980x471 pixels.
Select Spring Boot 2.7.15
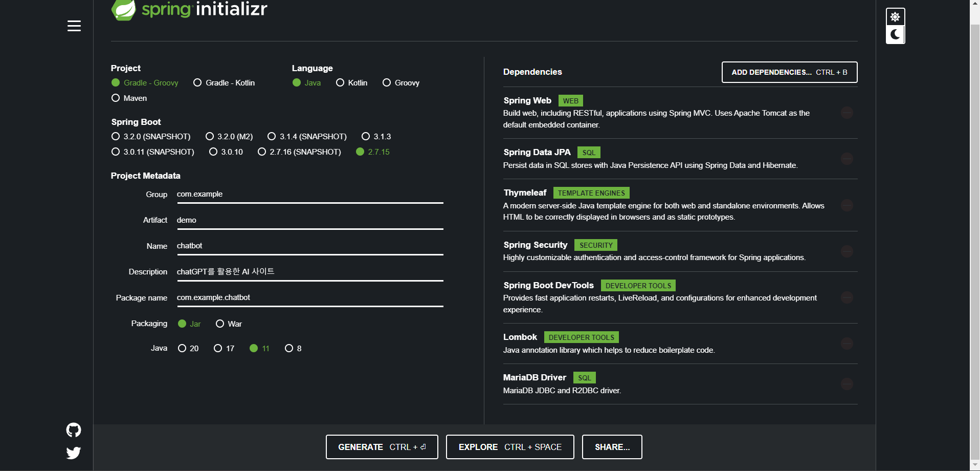pyautogui.click(x=373, y=152)
